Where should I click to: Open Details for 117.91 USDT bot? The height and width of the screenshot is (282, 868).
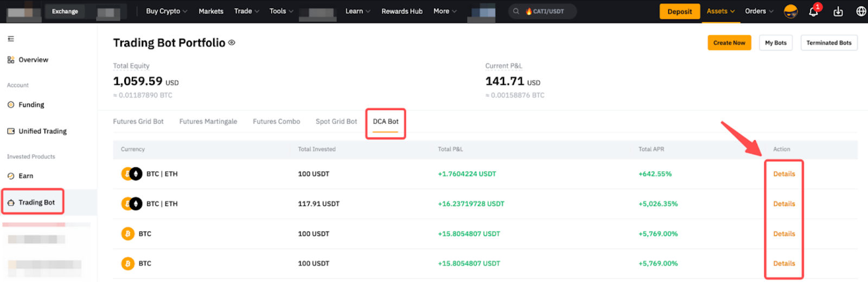pos(784,204)
